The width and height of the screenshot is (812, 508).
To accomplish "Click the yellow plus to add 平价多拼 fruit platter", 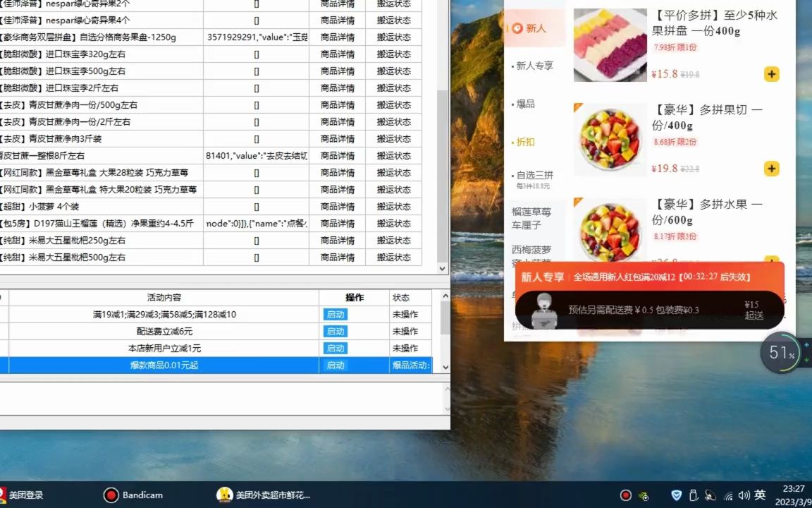I will 771,73.
